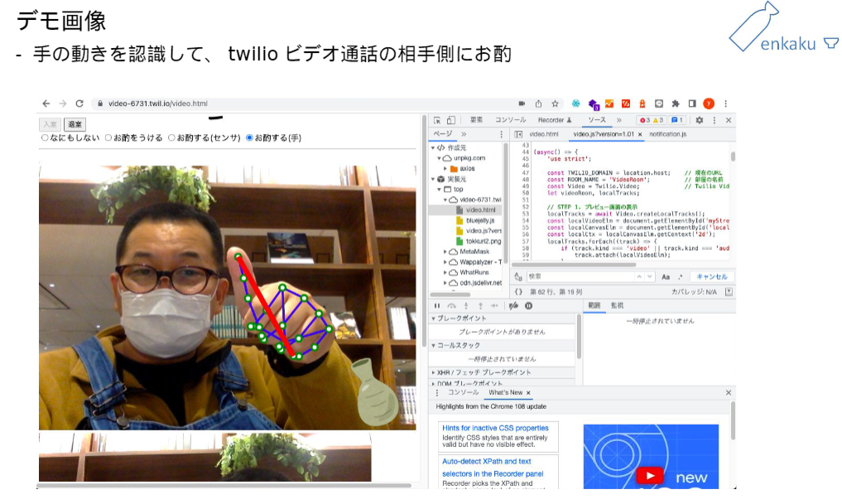Open the DevTools customize three-dot menu
This screenshot has width=842, height=504.
pyautogui.click(x=714, y=120)
